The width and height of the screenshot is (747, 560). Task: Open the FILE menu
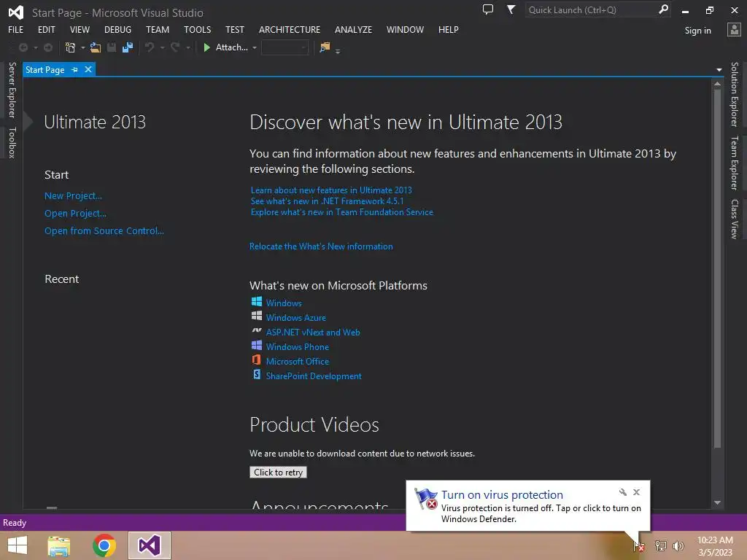pyautogui.click(x=16, y=29)
